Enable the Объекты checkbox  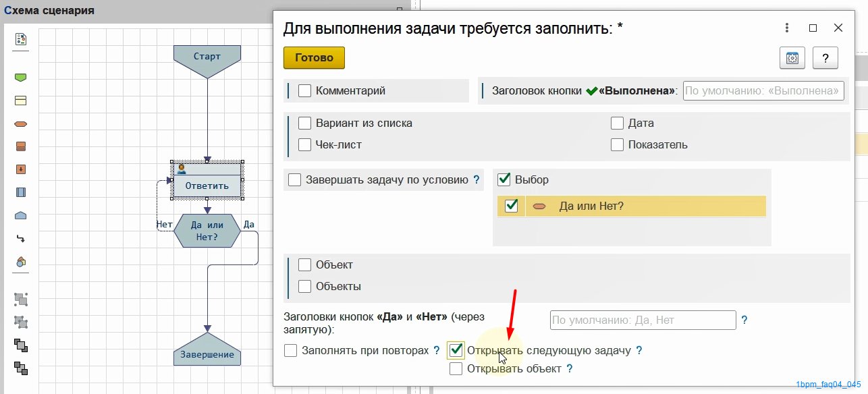pos(304,286)
